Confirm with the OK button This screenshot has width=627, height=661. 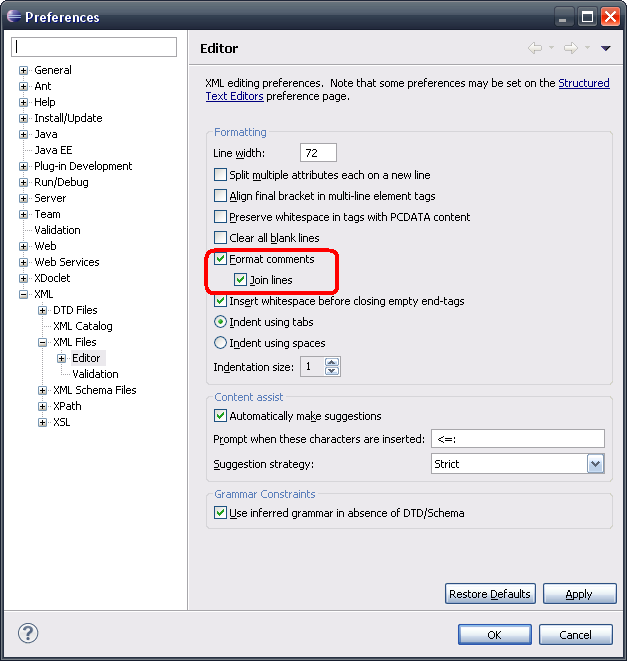click(495, 634)
